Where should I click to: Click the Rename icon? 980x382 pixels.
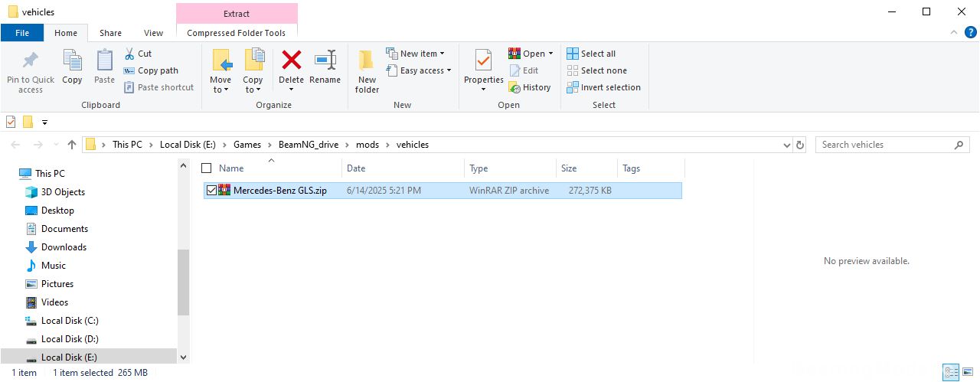point(325,60)
